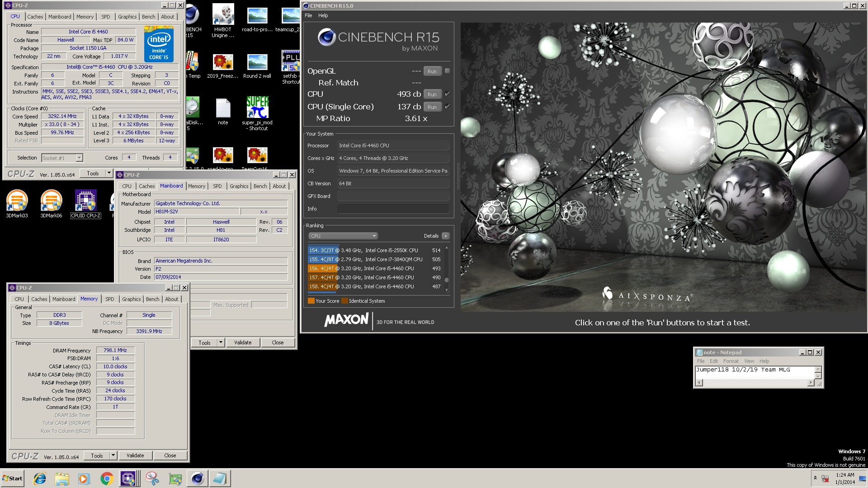The height and width of the screenshot is (488, 868).
Task: Run the CPU Single Core benchmark
Action: [x=432, y=107]
